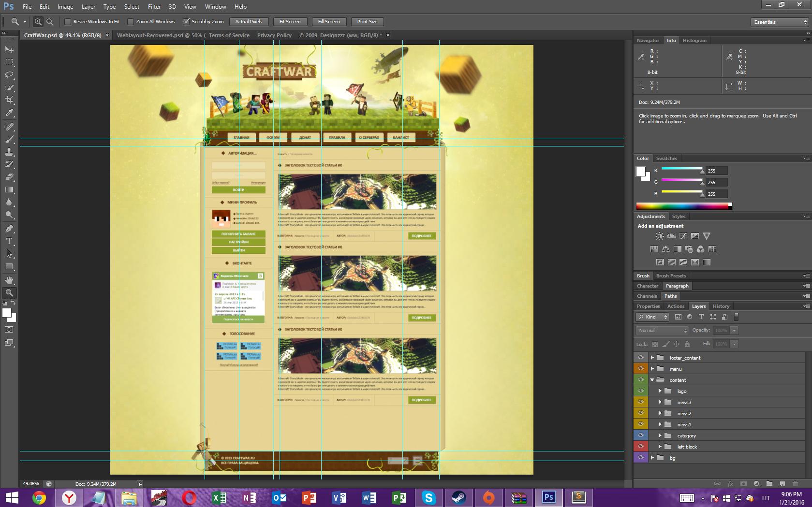Image resolution: width=812 pixels, height=507 pixels.
Task: Click the G value input field
Action: coord(716,182)
